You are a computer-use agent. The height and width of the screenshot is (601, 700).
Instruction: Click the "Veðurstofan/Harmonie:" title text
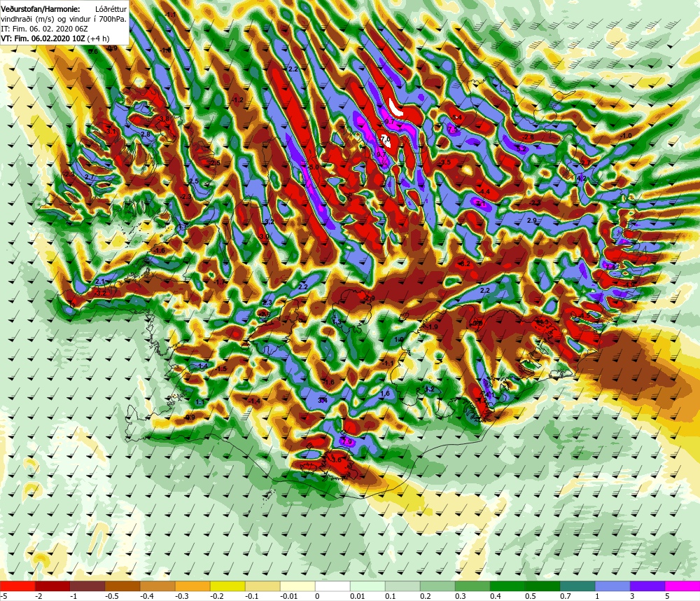coord(41,8)
